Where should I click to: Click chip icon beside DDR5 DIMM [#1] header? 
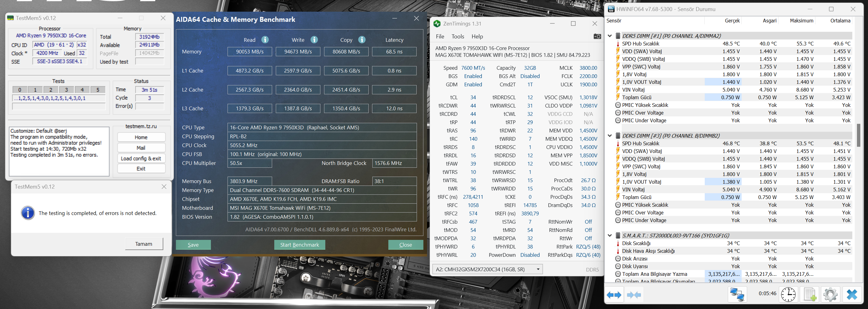(x=618, y=36)
